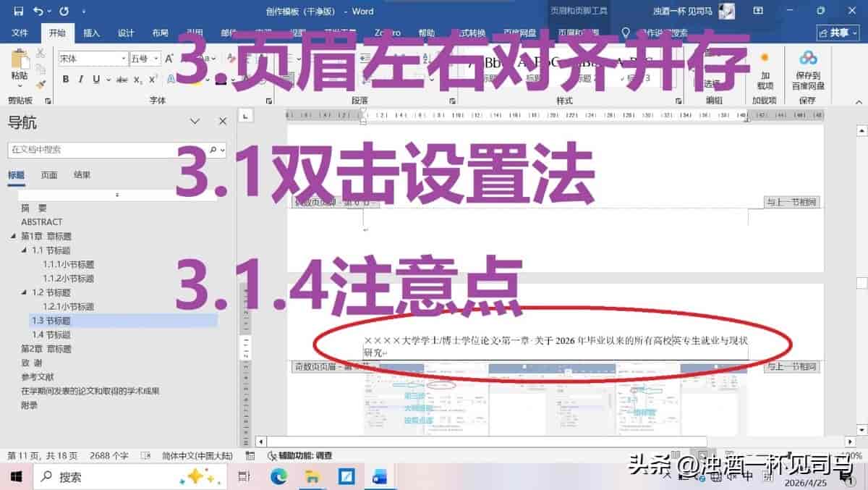
Task: Collapse the 1.2 节标题 heading
Action: 24,292
